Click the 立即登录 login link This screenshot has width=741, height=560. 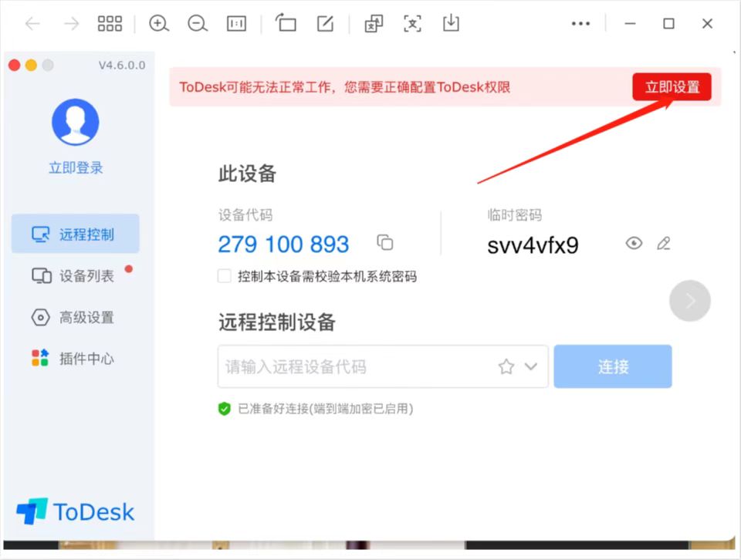pyautogui.click(x=76, y=167)
